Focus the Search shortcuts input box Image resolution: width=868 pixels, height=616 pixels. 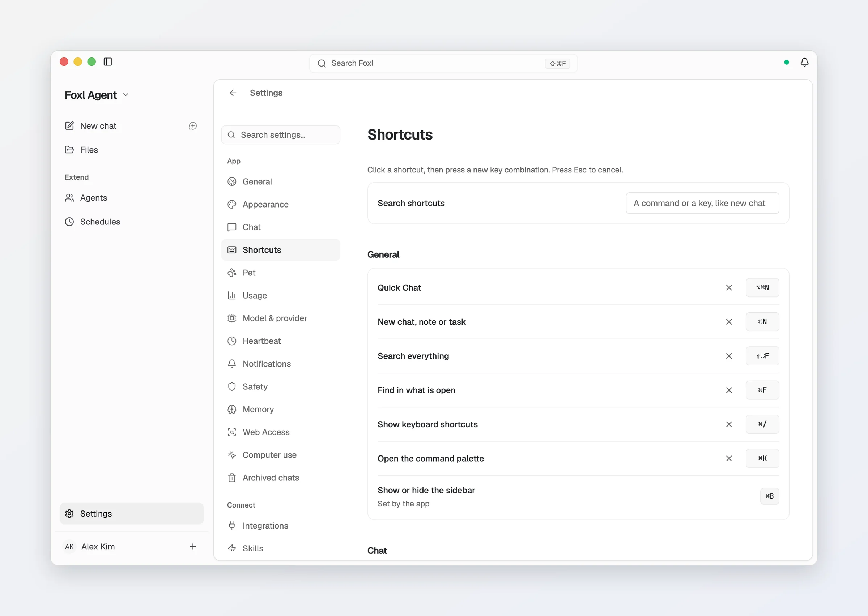pos(702,203)
